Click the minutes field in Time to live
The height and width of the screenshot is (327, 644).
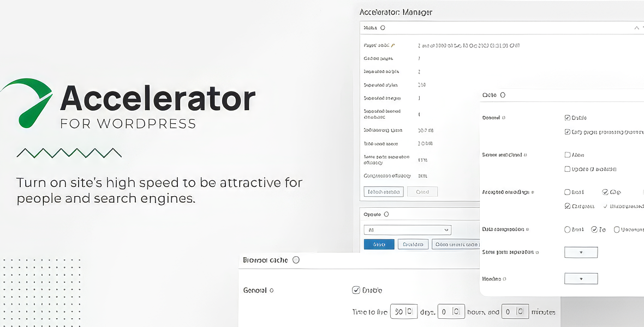(515, 312)
